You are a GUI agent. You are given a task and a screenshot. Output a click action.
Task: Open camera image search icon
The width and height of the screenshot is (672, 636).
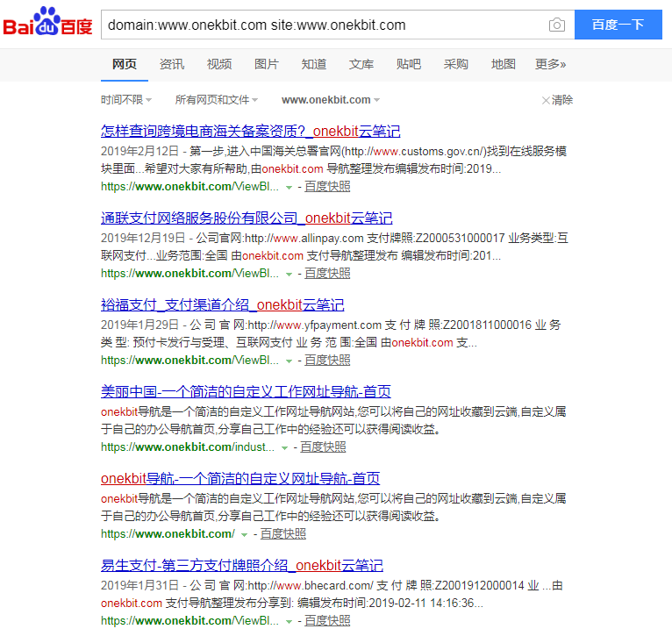pos(557,25)
